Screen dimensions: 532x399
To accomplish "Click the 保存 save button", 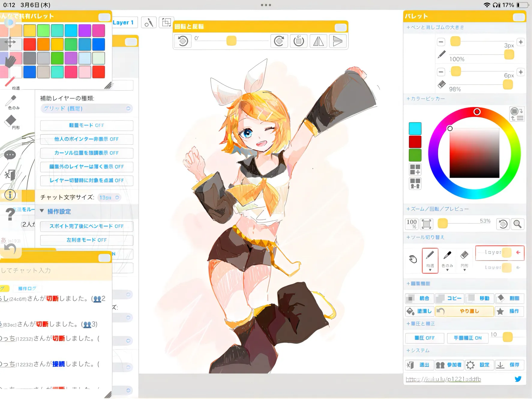I will point(509,365).
